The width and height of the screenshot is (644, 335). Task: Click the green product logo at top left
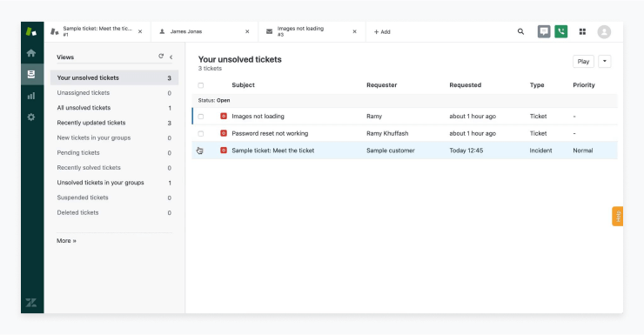pos(31,31)
